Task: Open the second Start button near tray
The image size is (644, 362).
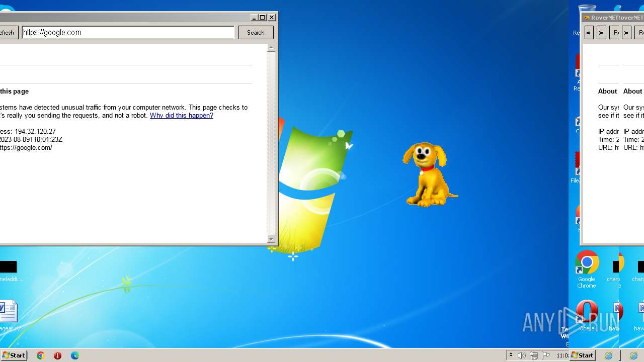Action: click(582, 355)
